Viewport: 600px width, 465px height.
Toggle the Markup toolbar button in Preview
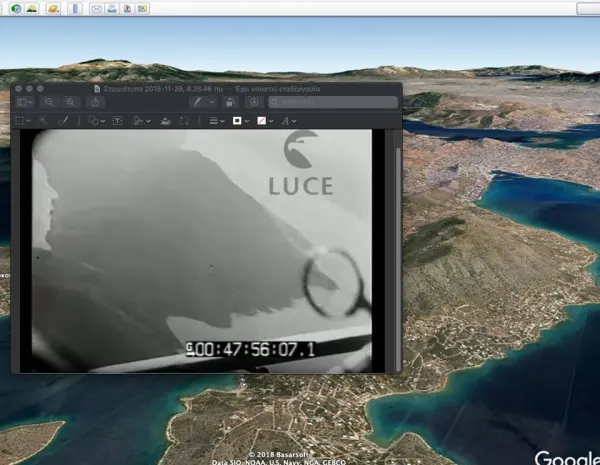tap(254, 102)
